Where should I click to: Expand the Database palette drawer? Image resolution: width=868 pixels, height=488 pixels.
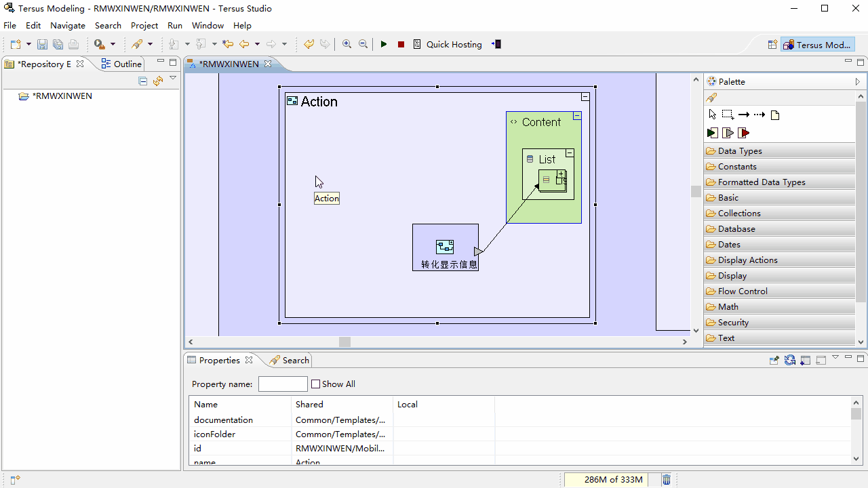736,229
